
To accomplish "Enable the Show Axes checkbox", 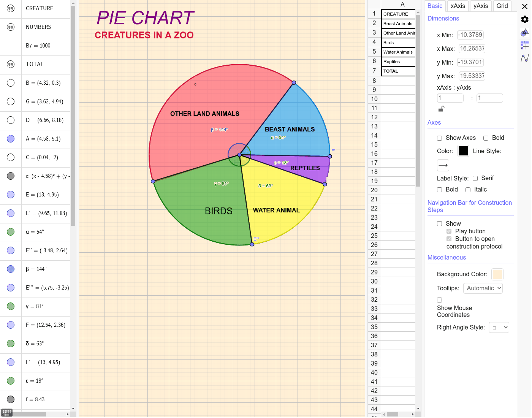I will click(440, 138).
